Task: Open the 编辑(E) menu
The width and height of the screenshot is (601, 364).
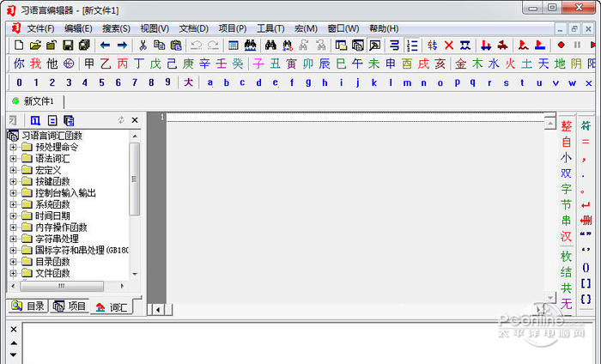Action: click(78, 28)
